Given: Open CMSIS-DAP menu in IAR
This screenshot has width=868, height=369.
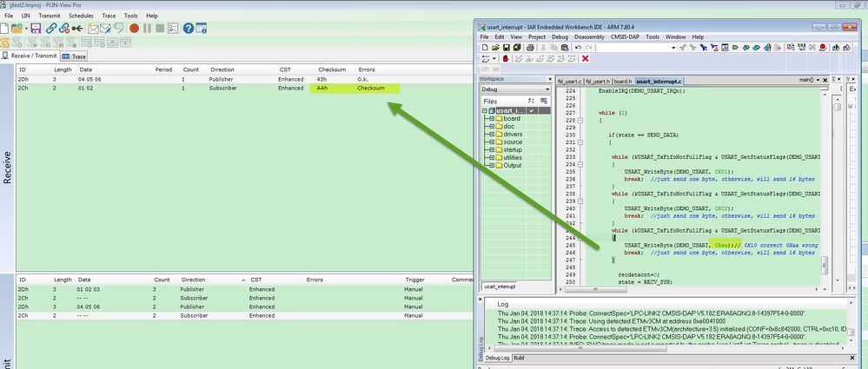Looking at the screenshot, I should pyautogui.click(x=626, y=36).
